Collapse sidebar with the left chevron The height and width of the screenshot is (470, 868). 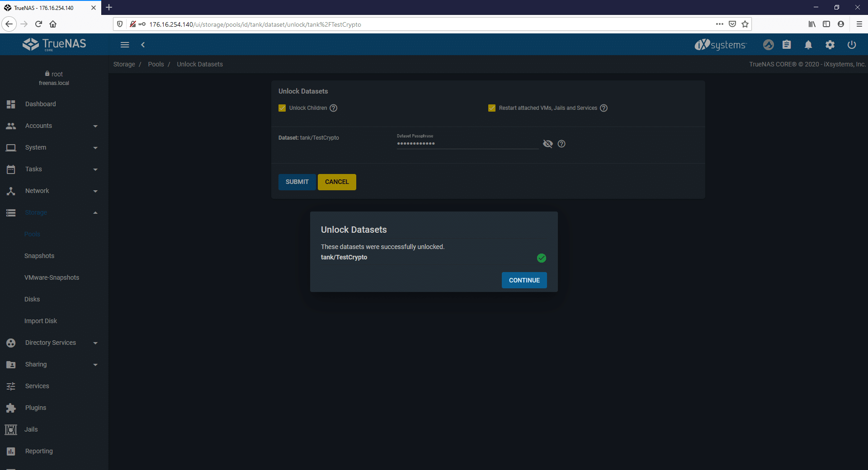pos(143,45)
